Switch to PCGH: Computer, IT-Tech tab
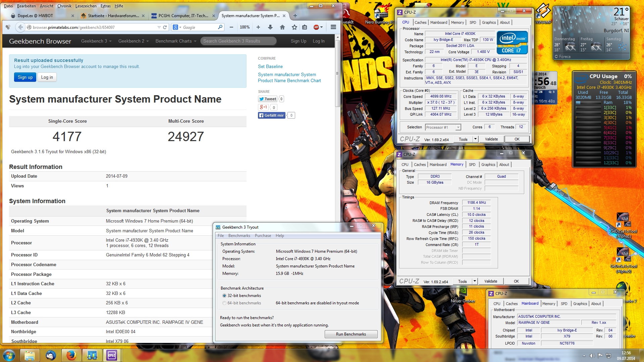The height and width of the screenshot is (362, 644). click(x=183, y=15)
